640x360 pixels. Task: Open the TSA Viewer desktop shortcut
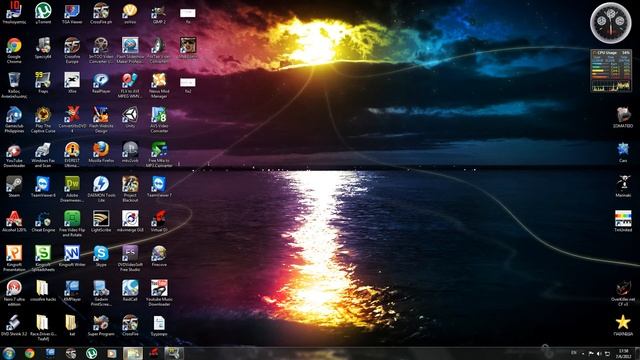pos(72,13)
